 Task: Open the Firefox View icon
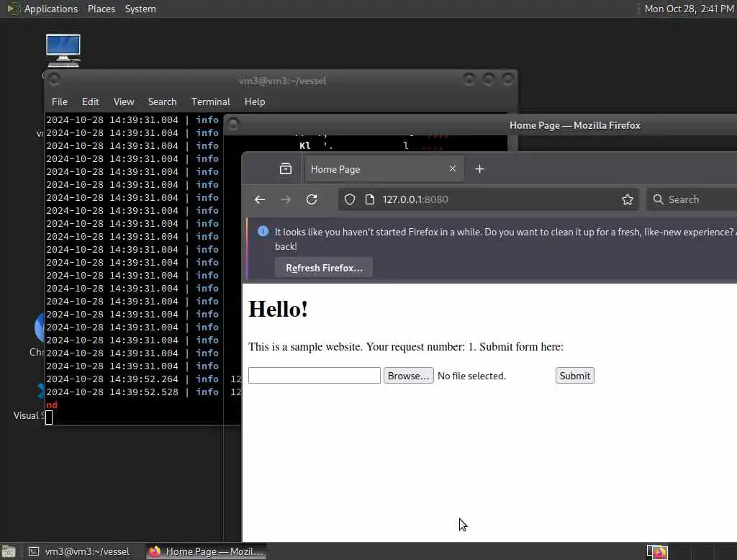click(286, 169)
